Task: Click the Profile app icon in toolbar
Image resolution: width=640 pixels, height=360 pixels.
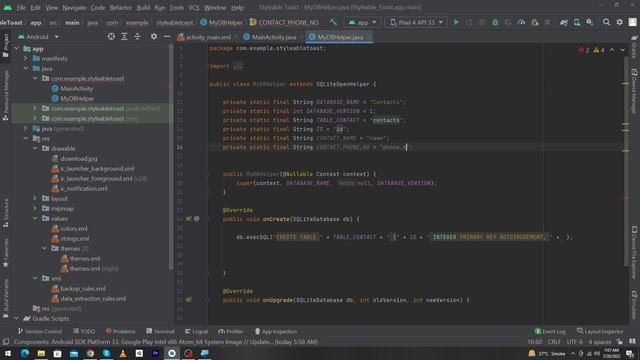Action: (521, 22)
